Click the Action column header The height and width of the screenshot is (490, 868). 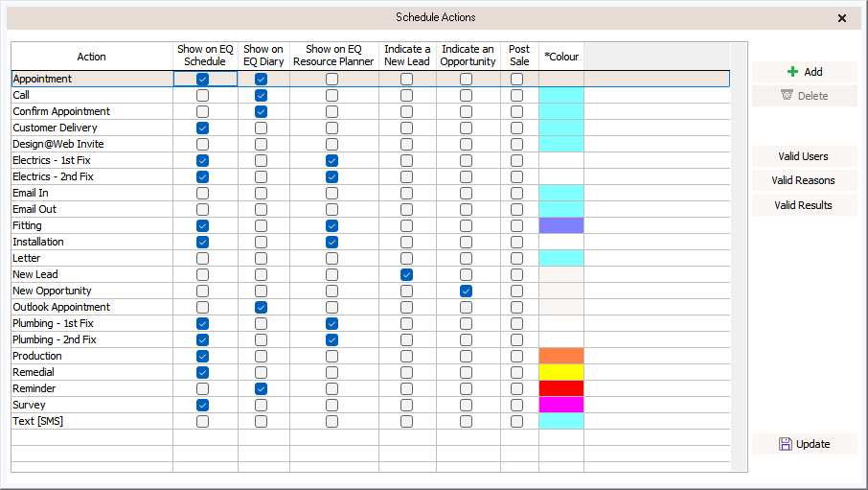[x=92, y=56]
